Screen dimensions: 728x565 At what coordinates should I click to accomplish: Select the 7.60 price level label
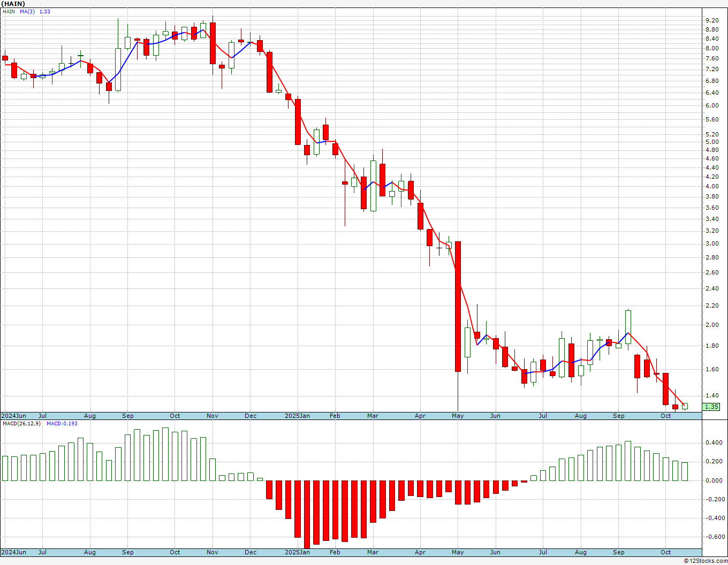[712, 58]
